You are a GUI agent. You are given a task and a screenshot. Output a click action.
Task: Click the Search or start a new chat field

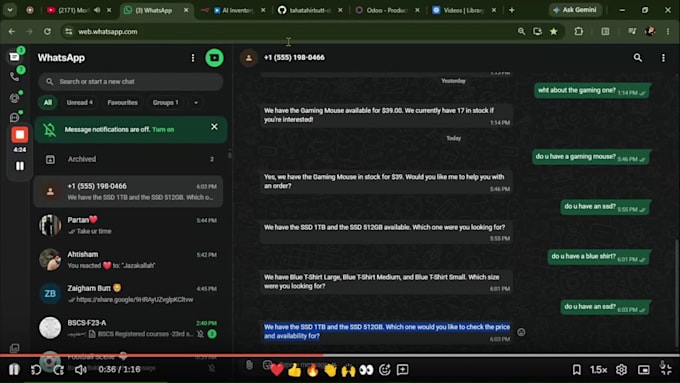point(131,82)
